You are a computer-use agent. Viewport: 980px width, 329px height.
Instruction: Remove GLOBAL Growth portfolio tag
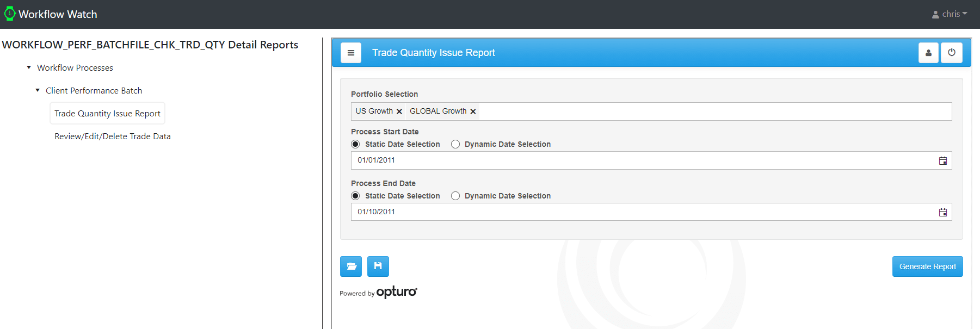[x=473, y=111]
